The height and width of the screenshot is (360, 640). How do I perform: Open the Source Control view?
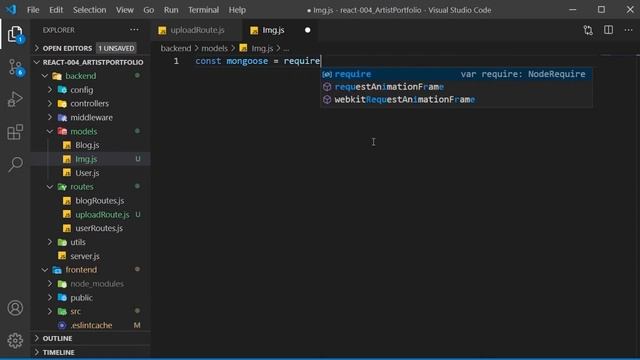(x=15, y=67)
